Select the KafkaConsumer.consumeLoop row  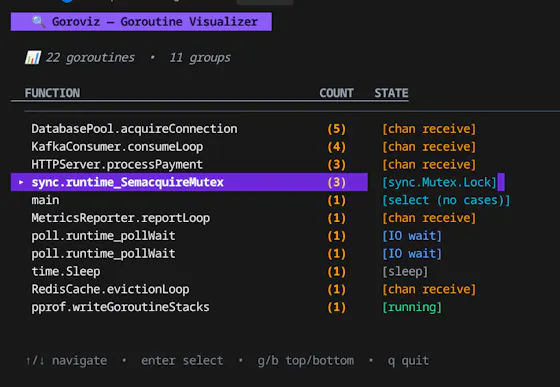[x=254, y=147]
